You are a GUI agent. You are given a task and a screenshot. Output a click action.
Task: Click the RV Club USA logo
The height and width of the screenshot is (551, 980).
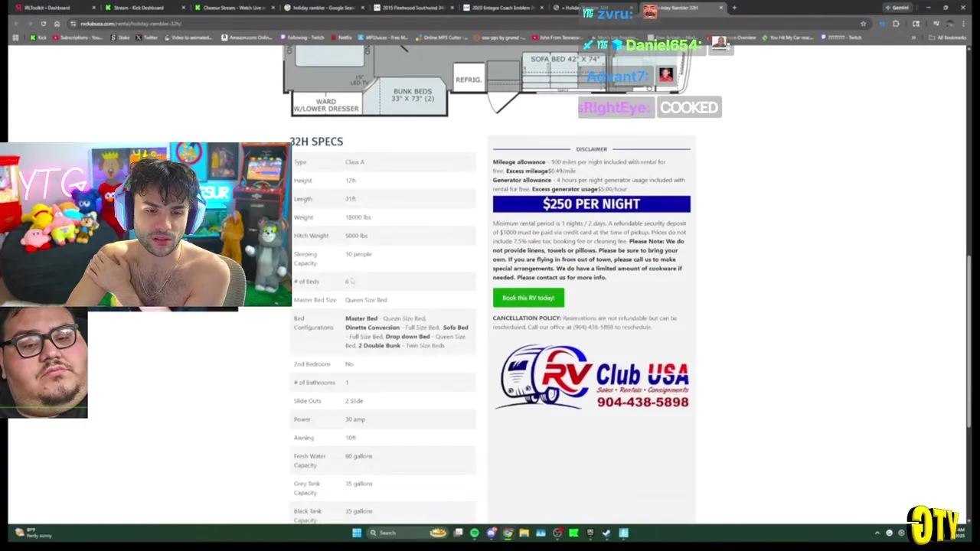pos(594,377)
